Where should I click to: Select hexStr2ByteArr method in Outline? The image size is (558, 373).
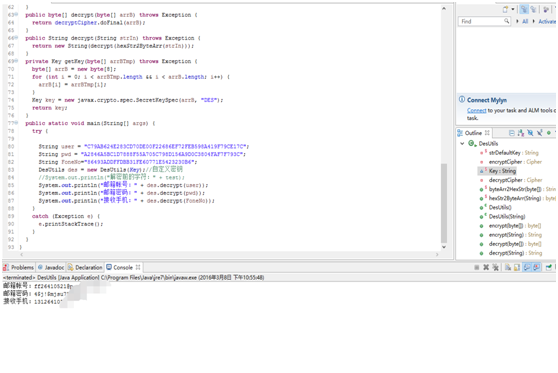(517, 198)
